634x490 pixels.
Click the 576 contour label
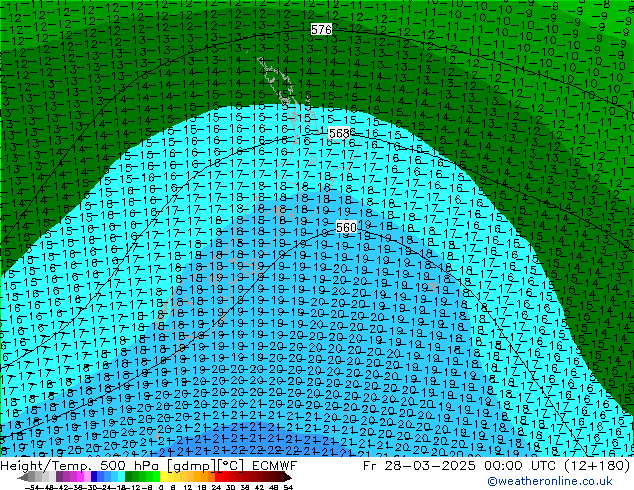tap(321, 29)
